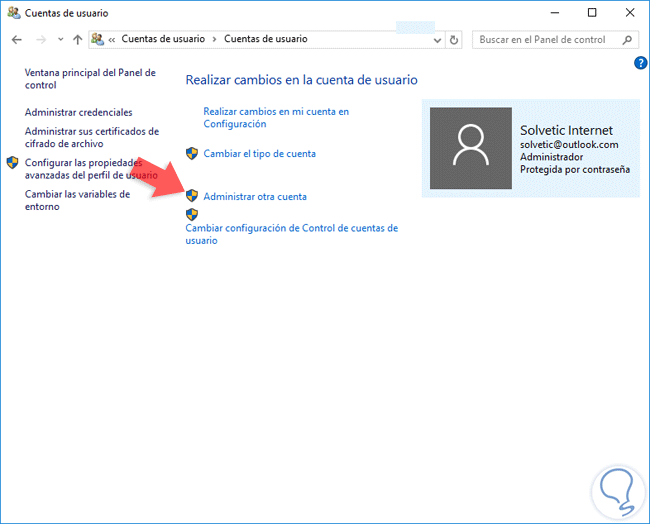Expand hidden breadcrumb path double chevron

click(x=112, y=40)
